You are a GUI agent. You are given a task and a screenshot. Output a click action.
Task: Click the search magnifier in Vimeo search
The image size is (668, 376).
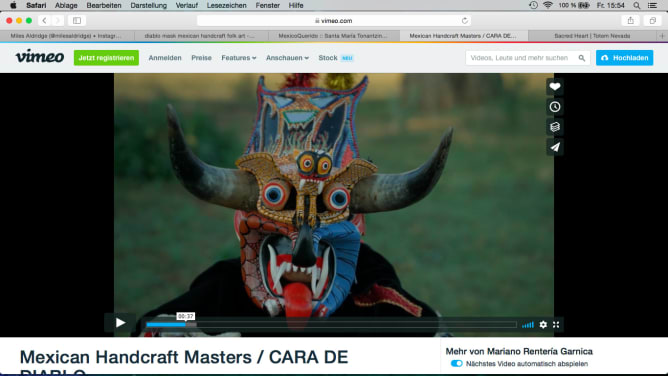point(582,58)
